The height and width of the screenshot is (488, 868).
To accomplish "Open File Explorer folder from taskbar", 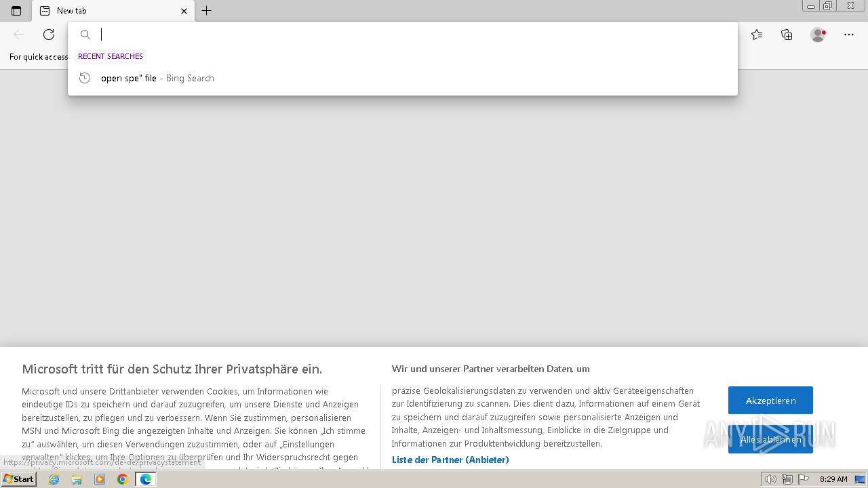I will [x=77, y=479].
